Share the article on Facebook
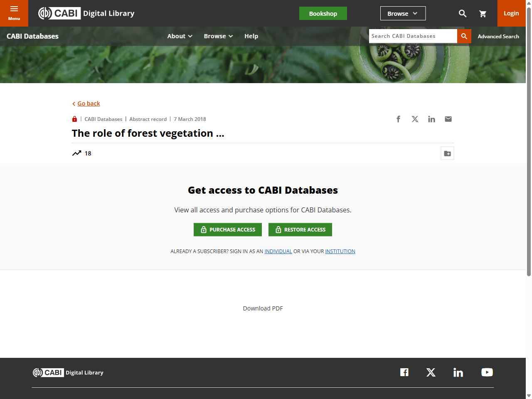532x399 pixels. tap(398, 119)
